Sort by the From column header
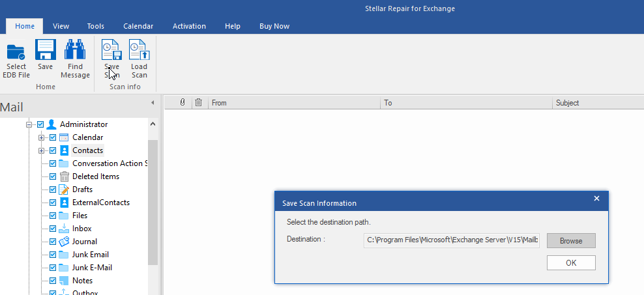 click(x=295, y=103)
